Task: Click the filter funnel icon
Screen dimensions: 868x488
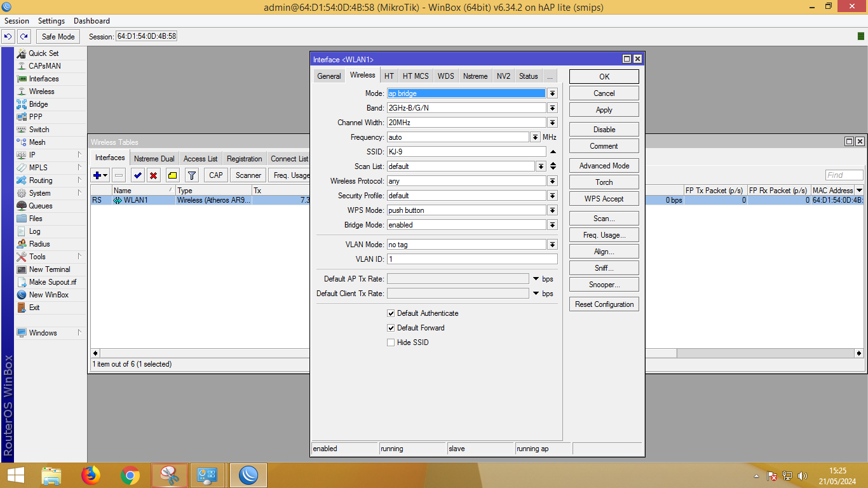Action: (191, 175)
